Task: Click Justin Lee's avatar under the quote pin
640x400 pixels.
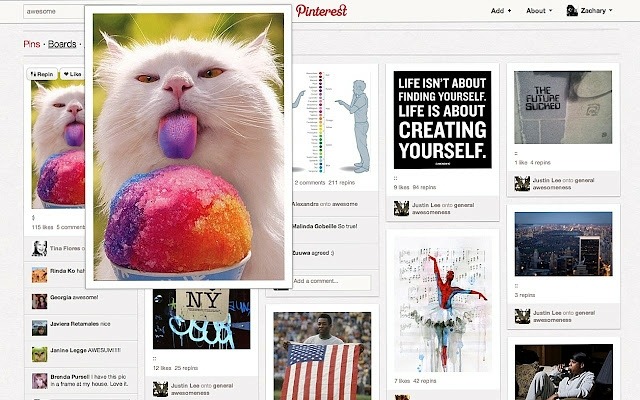Action: (x=401, y=208)
